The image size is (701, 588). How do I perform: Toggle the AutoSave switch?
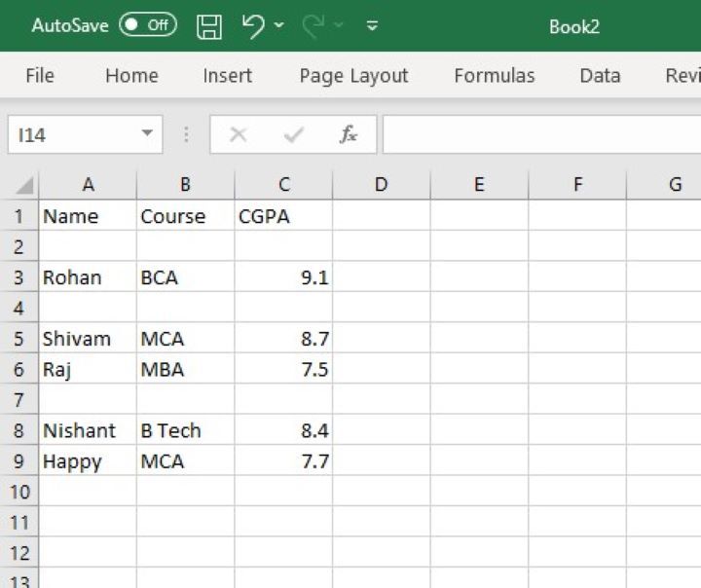tap(148, 26)
